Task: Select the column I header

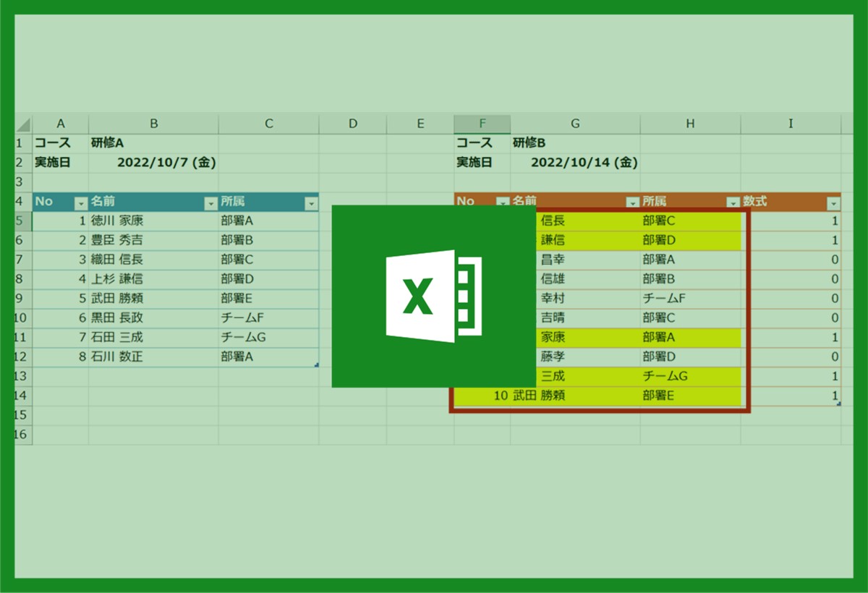Action: (791, 124)
